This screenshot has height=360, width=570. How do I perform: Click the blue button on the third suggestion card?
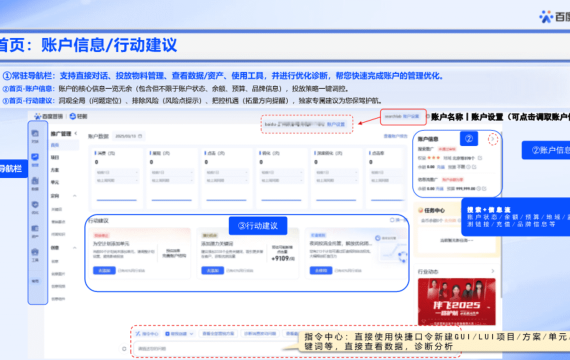tap(321, 271)
